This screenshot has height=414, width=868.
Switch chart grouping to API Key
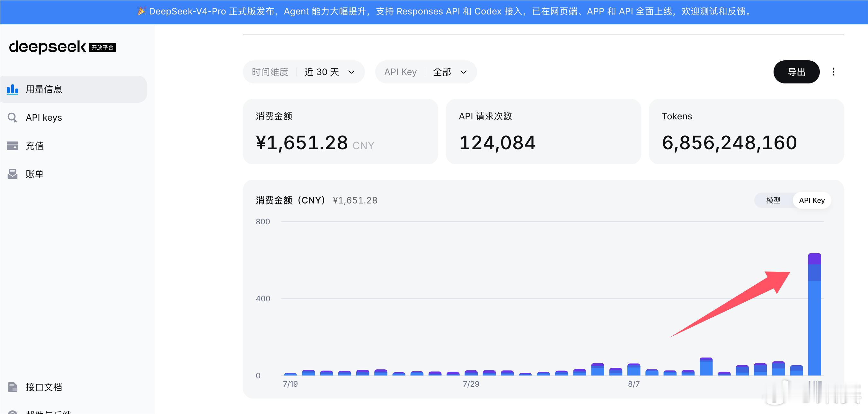812,201
